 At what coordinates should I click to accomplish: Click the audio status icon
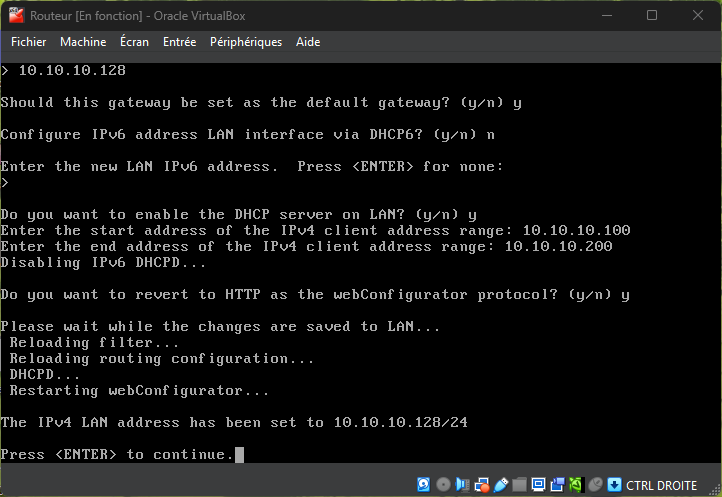click(x=461, y=485)
